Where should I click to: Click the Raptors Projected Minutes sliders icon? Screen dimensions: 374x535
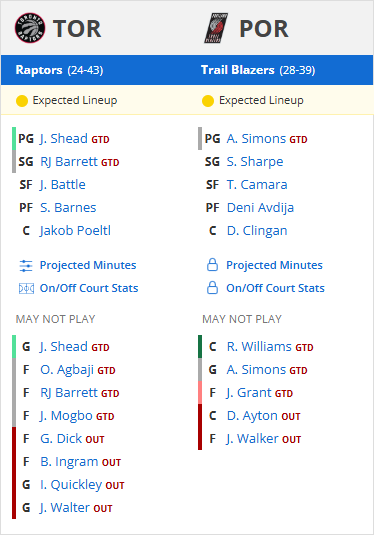coord(26,265)
